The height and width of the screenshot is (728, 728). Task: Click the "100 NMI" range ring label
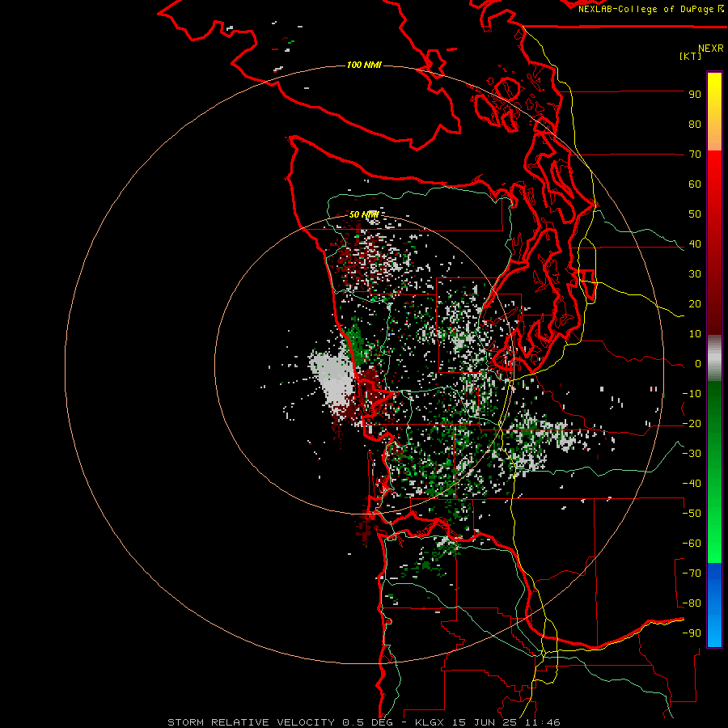(364, 65)
